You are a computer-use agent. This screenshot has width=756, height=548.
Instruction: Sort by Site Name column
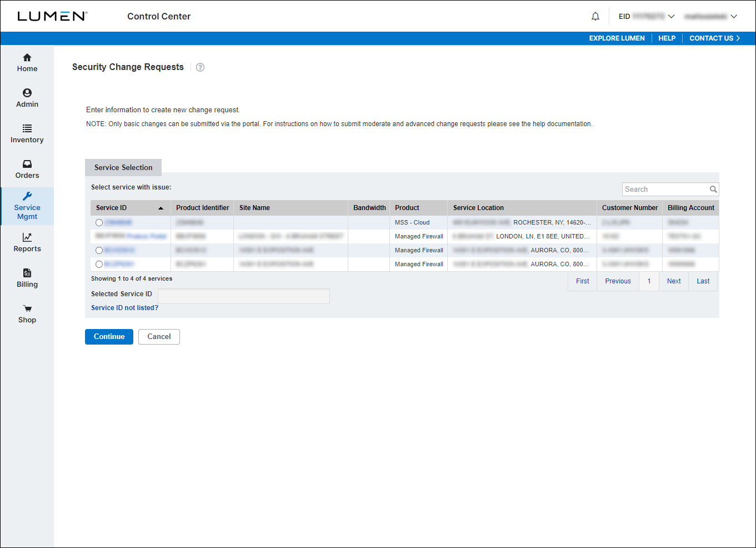pyautogui.click(x=291, y=208)
